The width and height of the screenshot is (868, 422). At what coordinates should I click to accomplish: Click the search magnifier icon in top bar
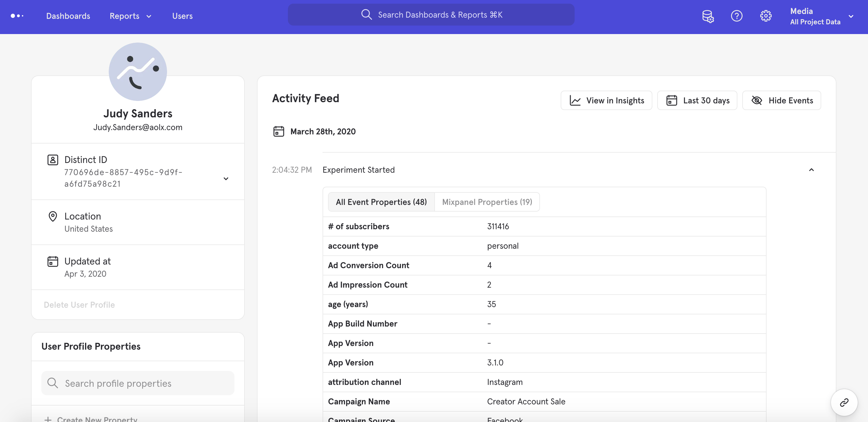coord(366,15)
